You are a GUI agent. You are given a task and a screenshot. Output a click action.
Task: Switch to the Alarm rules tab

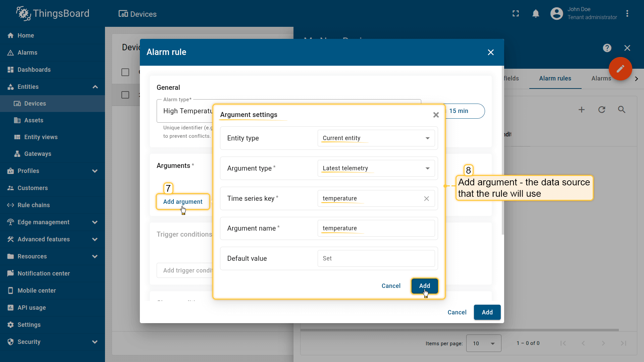pyautogui.click(x=555, y=78)
